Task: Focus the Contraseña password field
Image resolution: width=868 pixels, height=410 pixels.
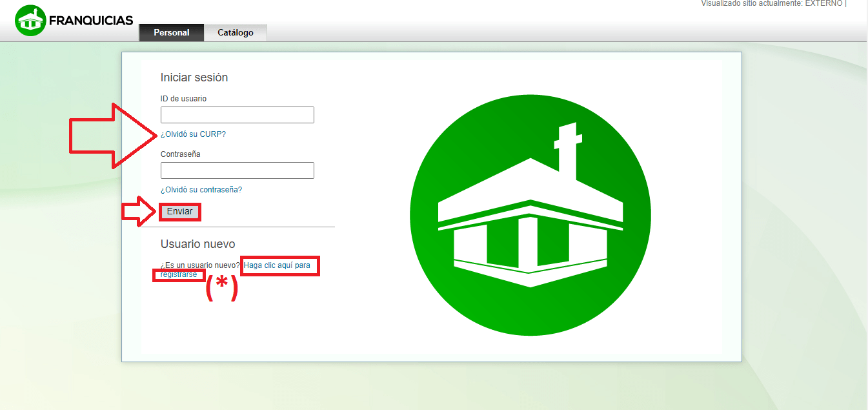Action: pos(237,170)
